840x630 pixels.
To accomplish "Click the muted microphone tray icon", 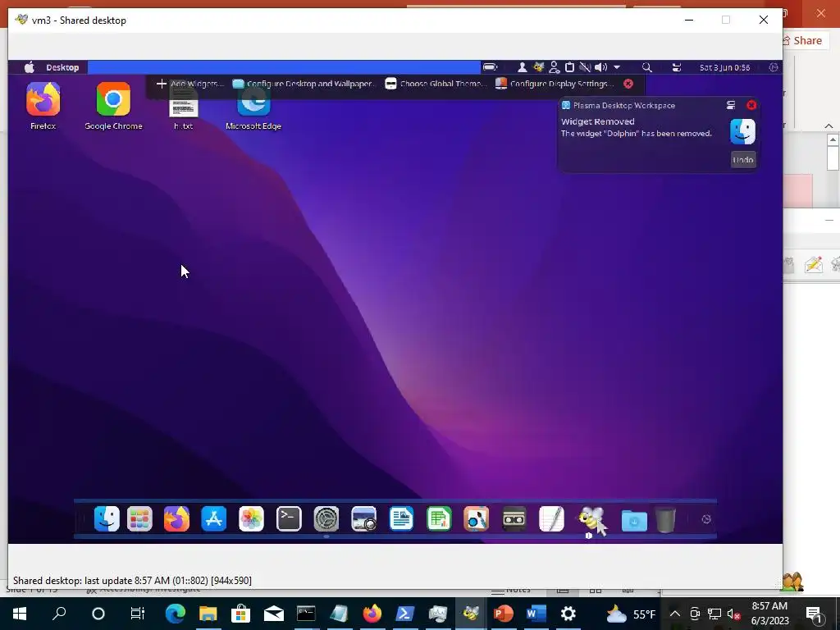I will coord(585,67).
